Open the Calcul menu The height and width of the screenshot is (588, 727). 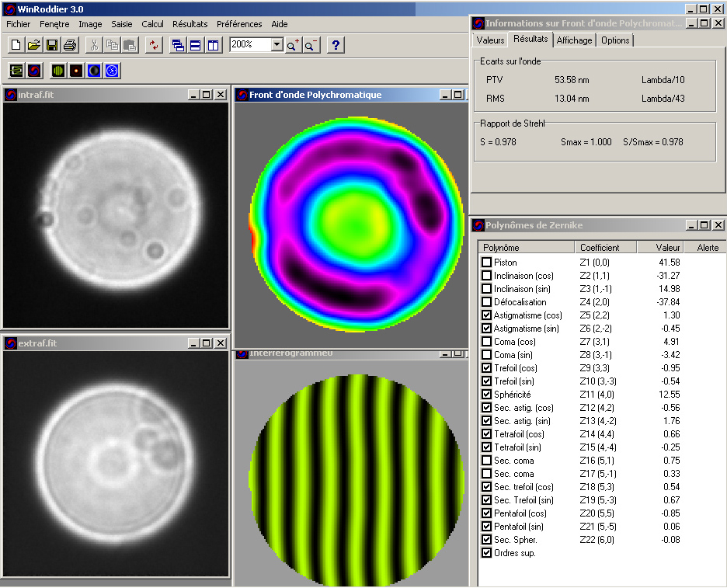click(x=152, y=24)
